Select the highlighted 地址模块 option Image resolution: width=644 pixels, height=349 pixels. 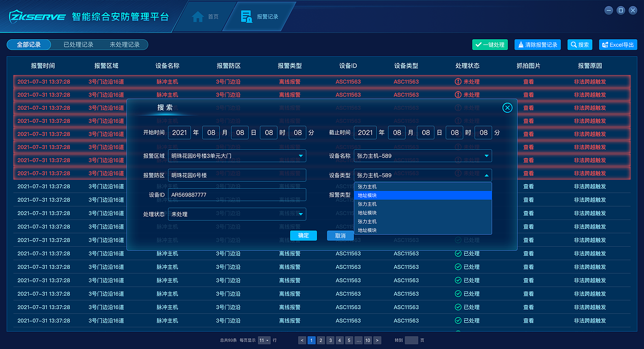coord(423,195)
